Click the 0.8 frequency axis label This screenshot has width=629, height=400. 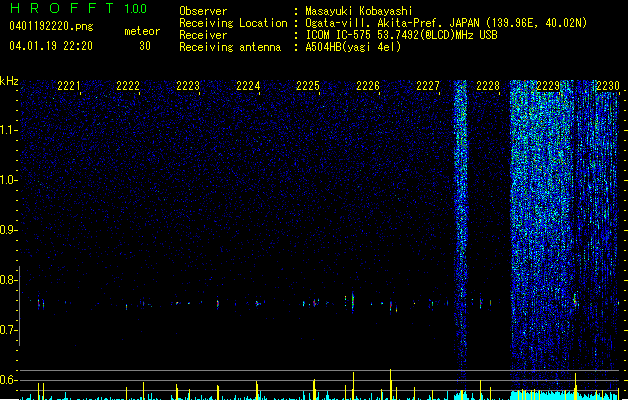pyautogui.click(x=8, y=280)
